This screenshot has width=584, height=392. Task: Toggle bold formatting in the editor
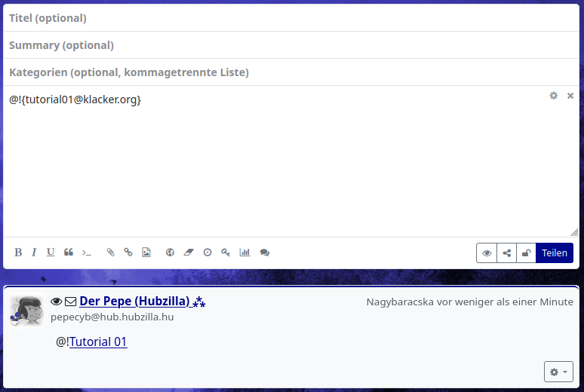click(18, 253)
